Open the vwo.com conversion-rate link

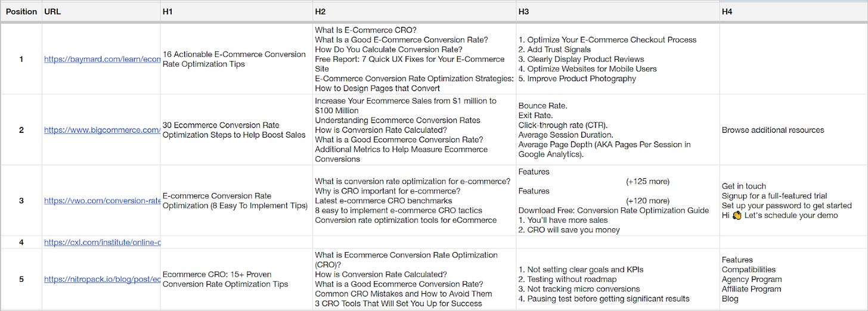click(102, 201)
